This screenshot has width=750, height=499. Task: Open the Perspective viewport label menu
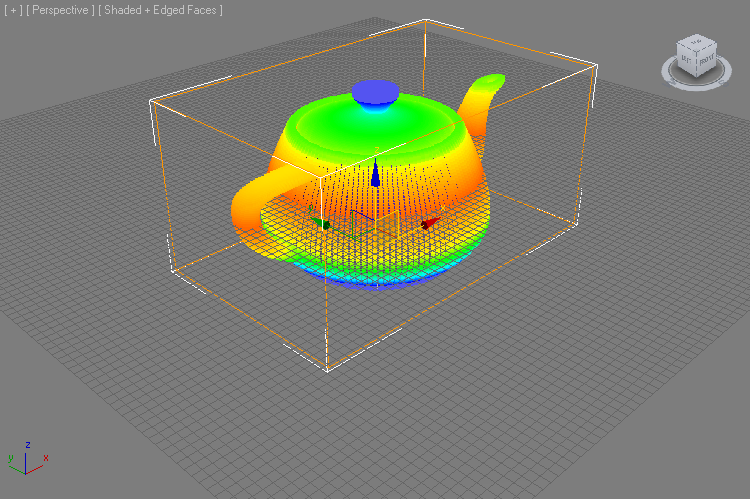tap(60, 10)
